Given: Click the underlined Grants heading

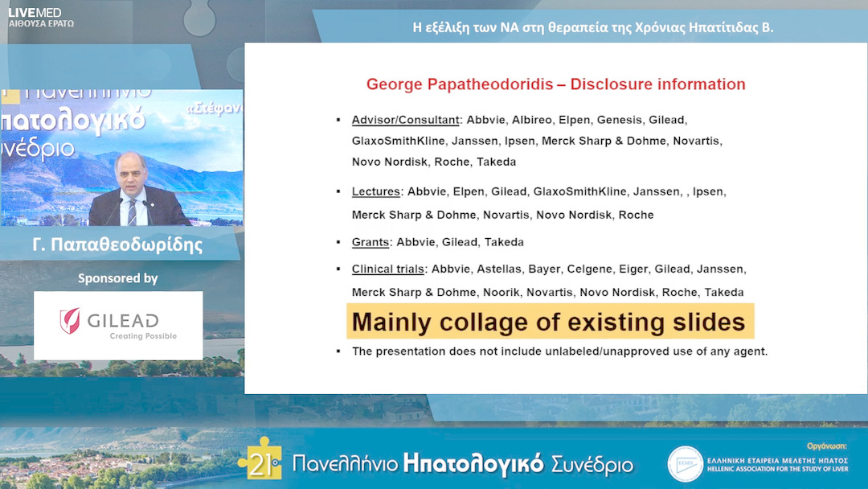Looking at the screenshot, I should click(x=371, y=242).
